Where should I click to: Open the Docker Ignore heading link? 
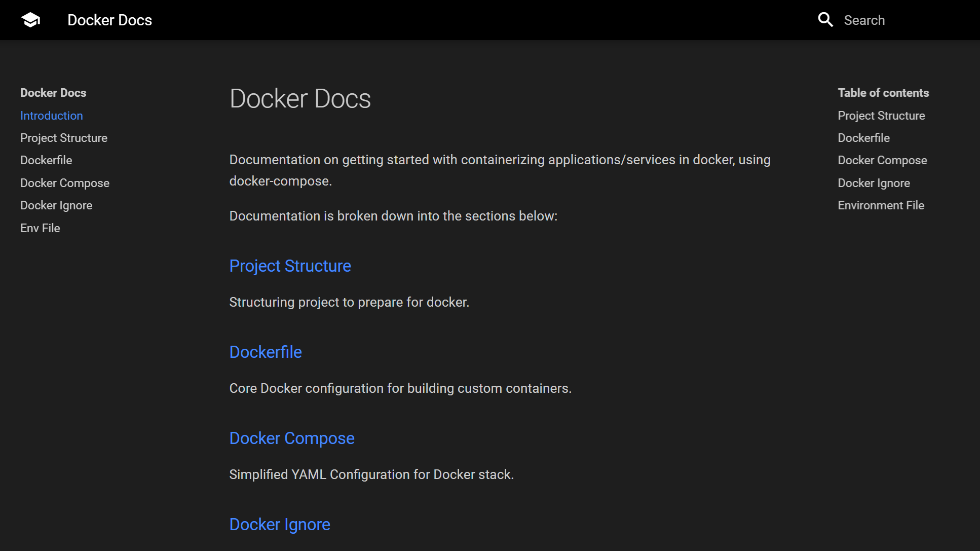point(280,525)
